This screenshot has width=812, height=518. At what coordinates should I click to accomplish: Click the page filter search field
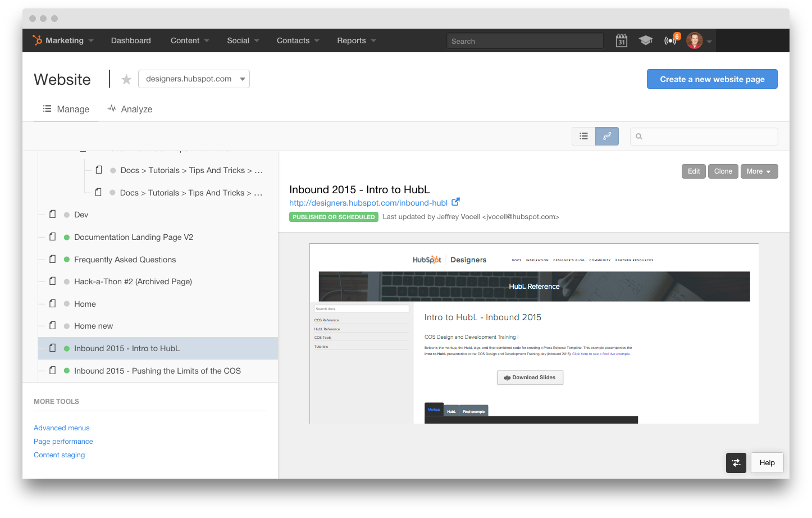pyautogui.click(x=704, y=137)
